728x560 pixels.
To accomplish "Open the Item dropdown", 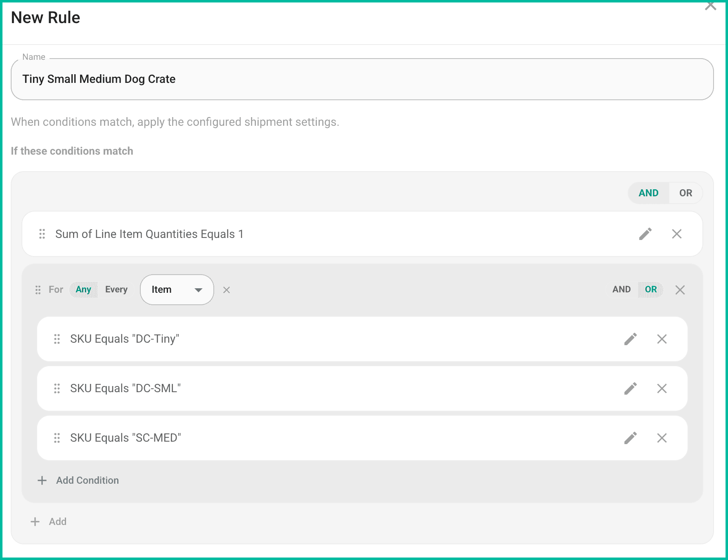I will pyautogui.click(x=177, y=290).
